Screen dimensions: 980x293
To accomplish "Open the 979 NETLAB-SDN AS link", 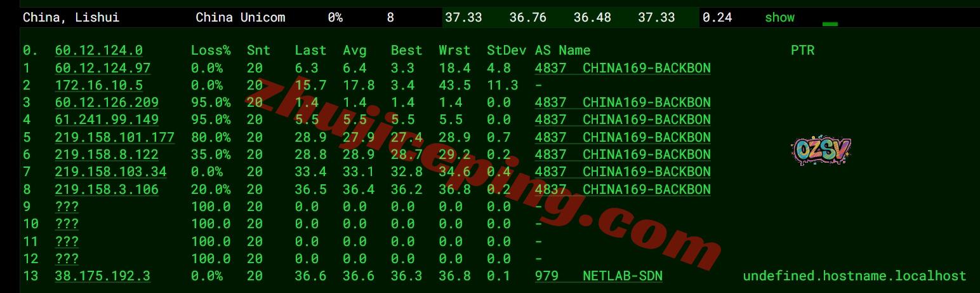I will coord(598,276).
